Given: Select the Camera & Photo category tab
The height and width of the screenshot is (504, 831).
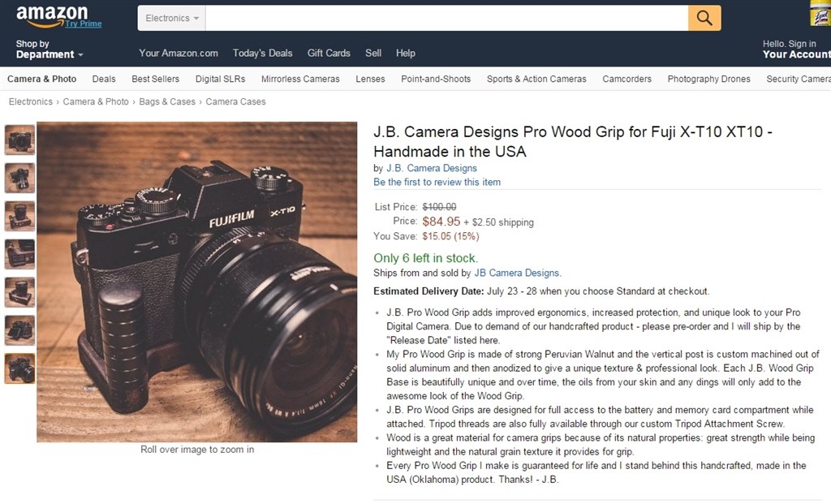Looking at the screenshot, I should [x=42, y=79].
